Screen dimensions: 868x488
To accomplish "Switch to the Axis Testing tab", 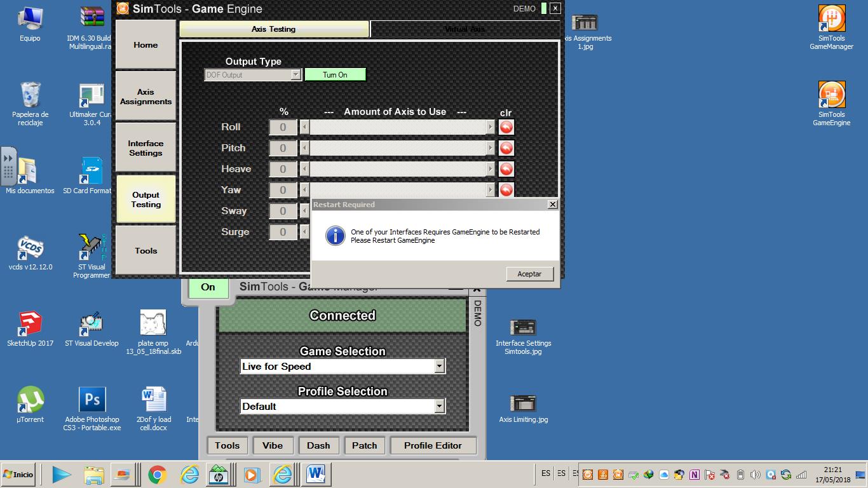I will [x=274, y=29].
